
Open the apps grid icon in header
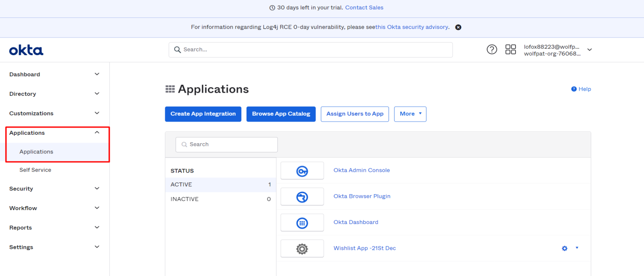click(510, 50)
